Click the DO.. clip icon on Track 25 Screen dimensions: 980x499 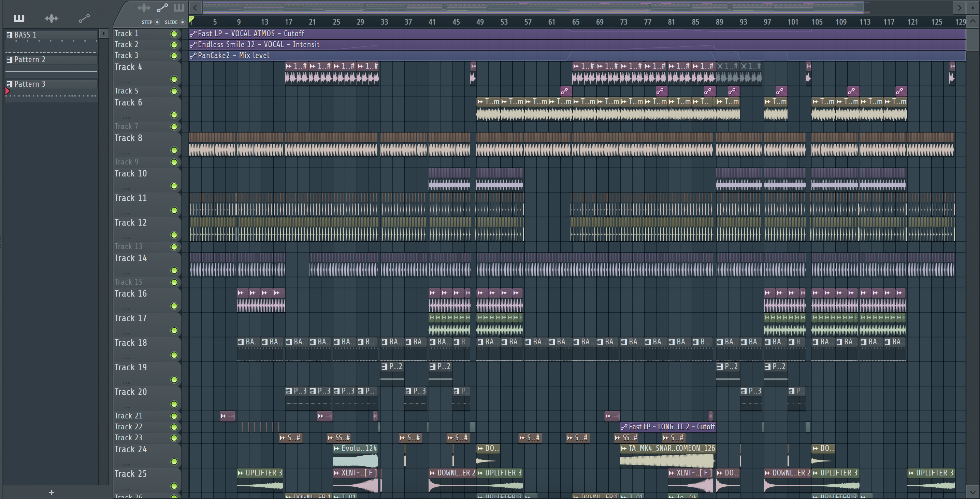pos(719,473)
